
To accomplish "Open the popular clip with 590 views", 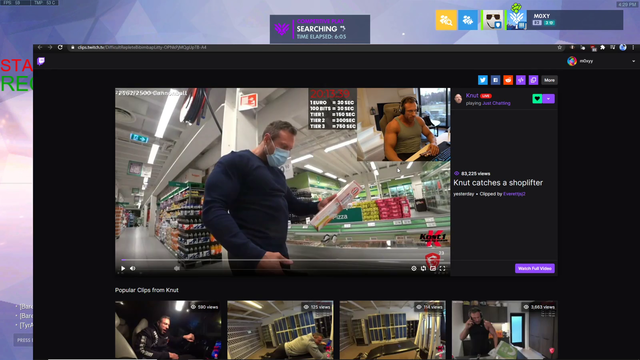I will pyautogui.click(x=168, y=330).
